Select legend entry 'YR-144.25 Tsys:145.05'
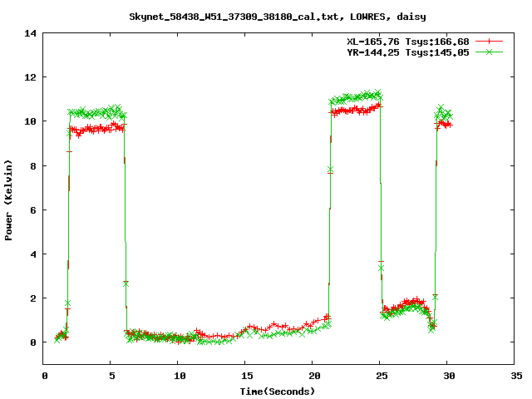This screenshot has height=399, width=532. click(x=408, y=52)
